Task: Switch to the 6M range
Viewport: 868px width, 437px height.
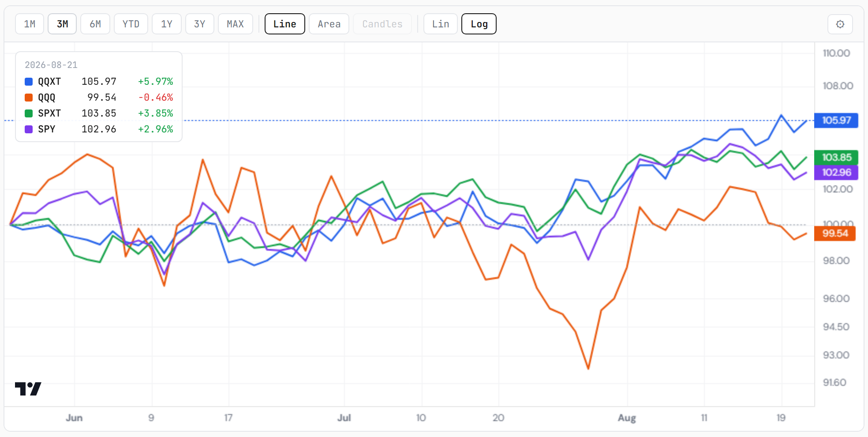Action: click(x=95, y=24)
